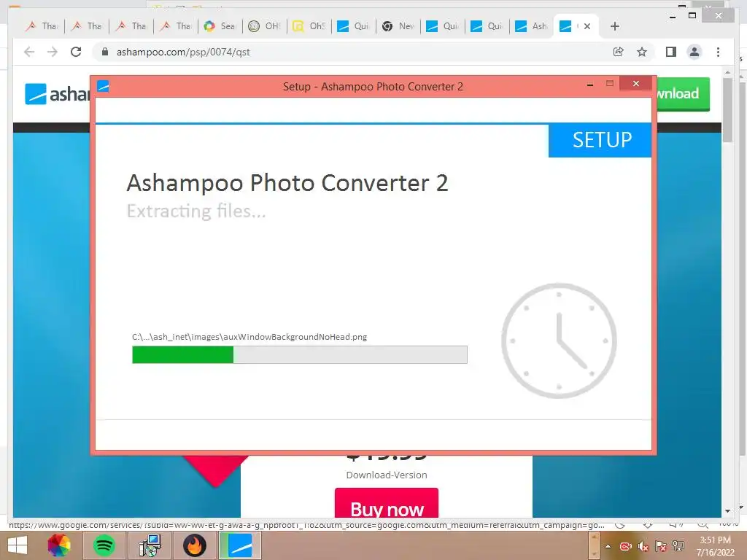Switch to the first 'Tha' tab
This screenshot has height=560, width=747.
tap(42, 26)
